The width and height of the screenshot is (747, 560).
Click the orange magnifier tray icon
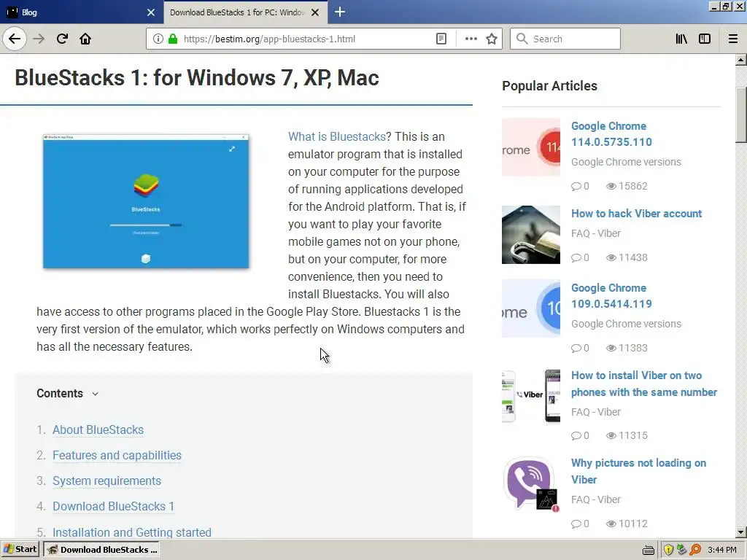pos(695,550)
